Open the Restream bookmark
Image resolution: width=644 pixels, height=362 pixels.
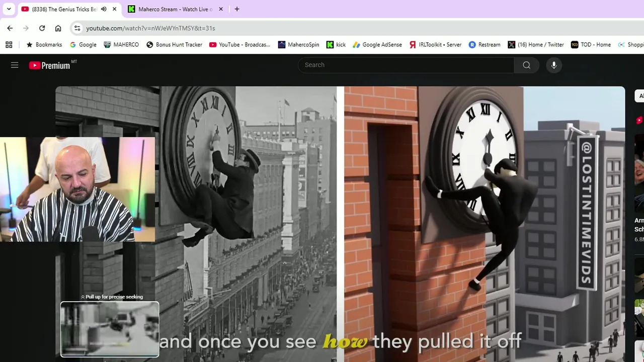tap(484, 45)
